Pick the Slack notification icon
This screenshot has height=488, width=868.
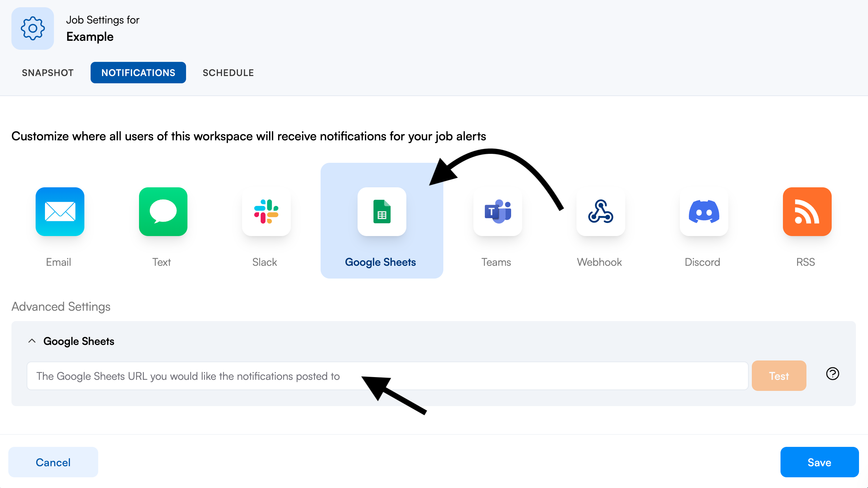click(x=266, y=212)
